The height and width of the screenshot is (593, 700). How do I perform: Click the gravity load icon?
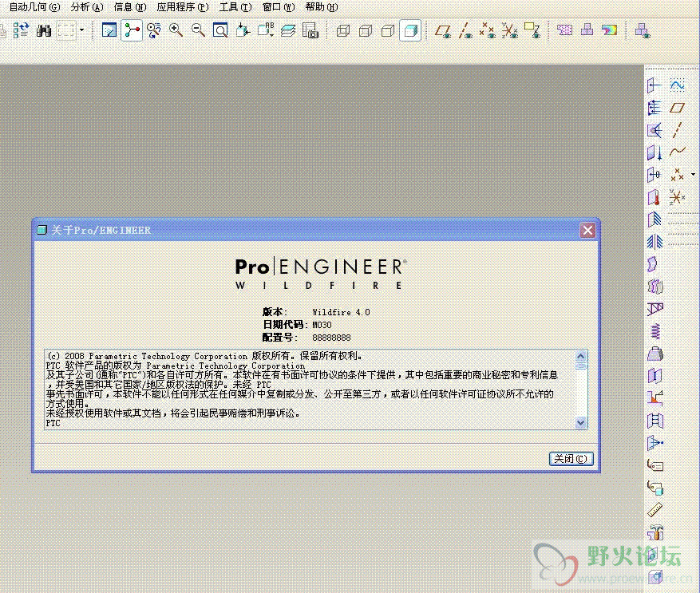(655, 152)
